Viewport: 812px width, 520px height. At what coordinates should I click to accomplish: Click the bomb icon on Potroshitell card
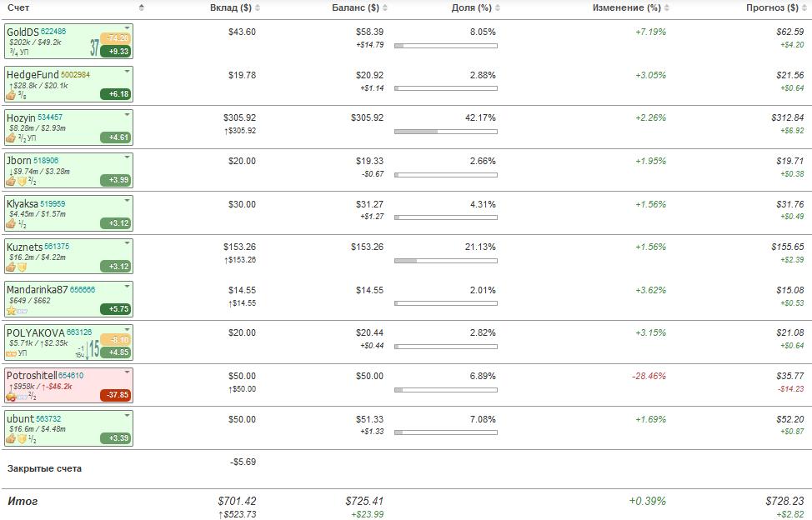pos(10,397)
